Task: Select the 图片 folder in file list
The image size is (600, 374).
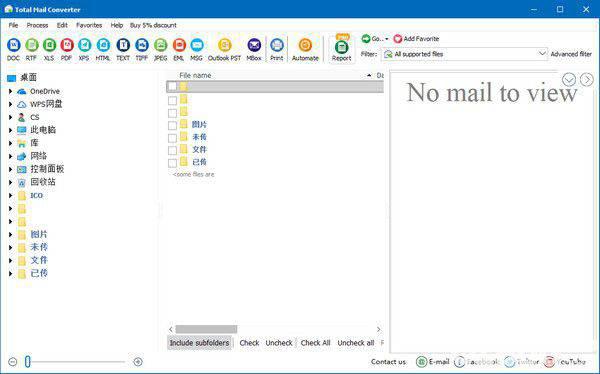Action: click(199, 124)
